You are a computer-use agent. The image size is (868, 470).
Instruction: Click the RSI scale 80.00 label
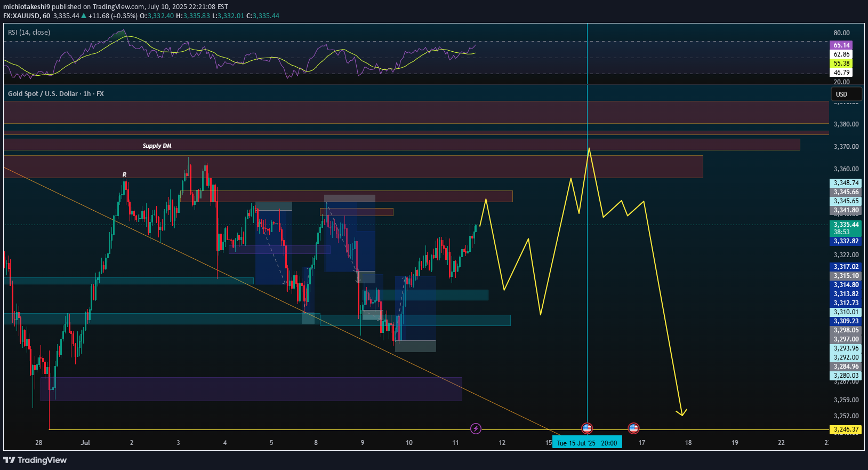point(842,33)
